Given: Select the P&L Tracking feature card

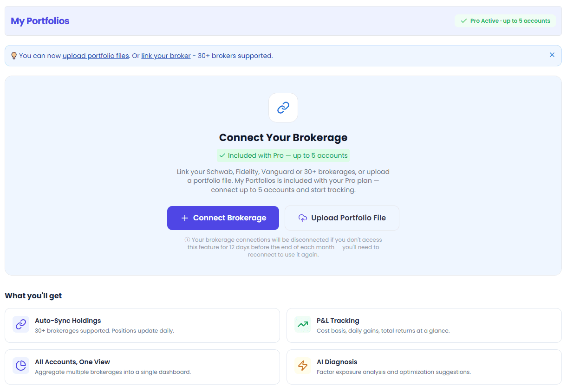Looking at the screenshot, I should pyautogui.click(x=424, y=325).
